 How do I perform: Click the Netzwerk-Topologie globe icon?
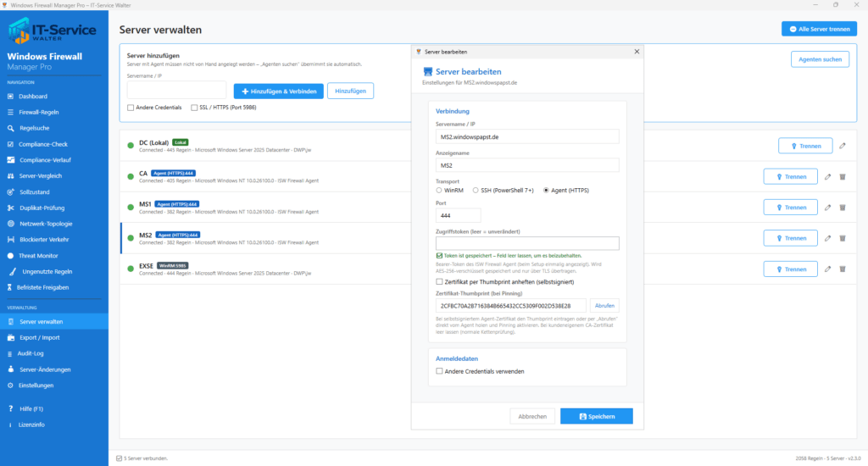click(x=10, y=224)
